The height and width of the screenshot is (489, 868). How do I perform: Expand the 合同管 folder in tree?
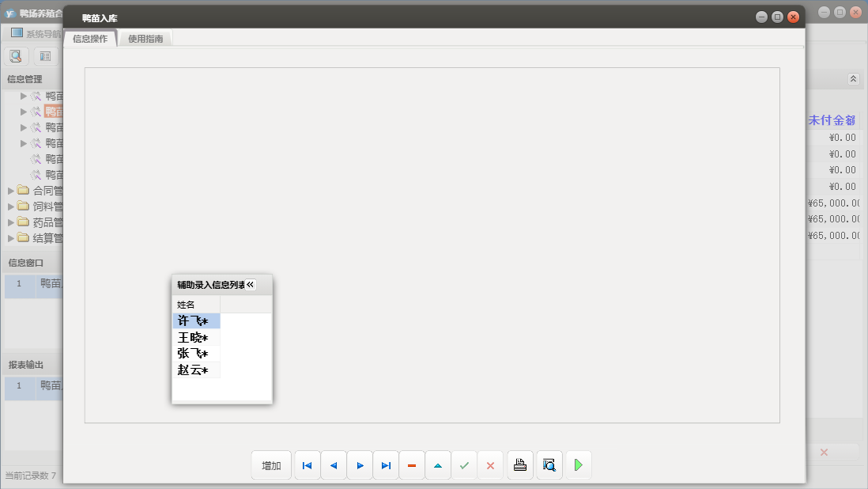point(10,191)
